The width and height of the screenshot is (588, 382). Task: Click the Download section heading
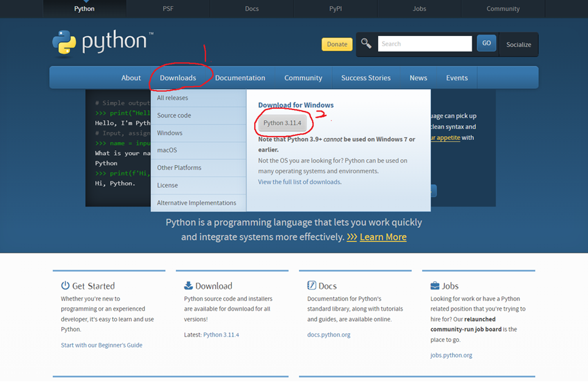click(x=213, y=286)
